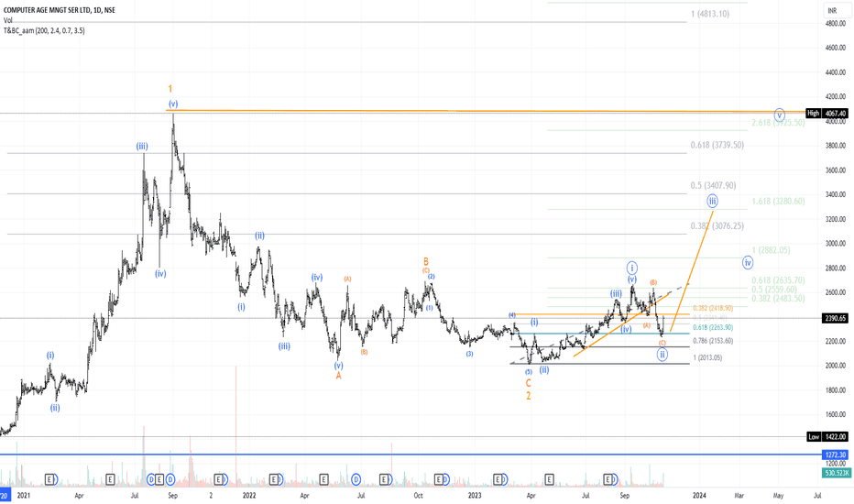This screenshot has width=854, height=504.
Task: Click the earnings E marker between two D markers
Action: (159, 479)
